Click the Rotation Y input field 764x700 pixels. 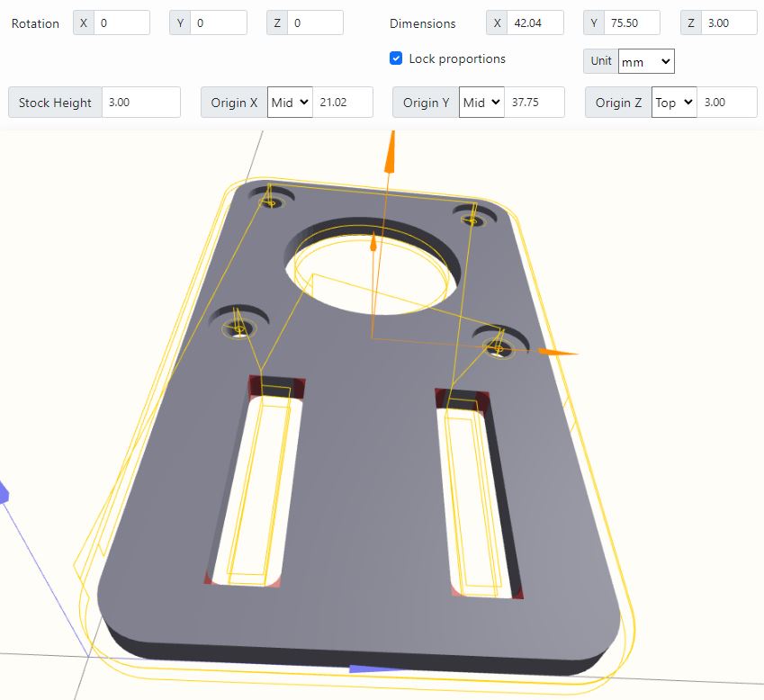[219, 22]
